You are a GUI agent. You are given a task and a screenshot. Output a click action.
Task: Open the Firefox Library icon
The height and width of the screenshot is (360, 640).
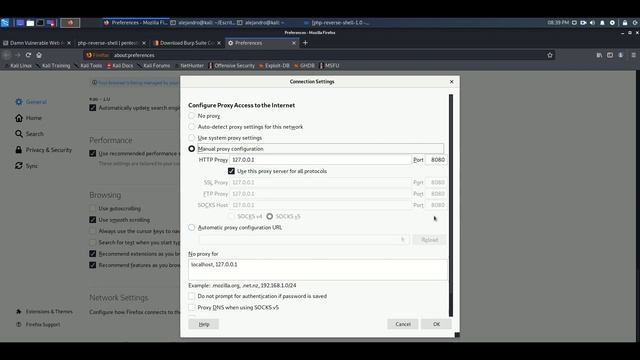tap(599, 55)
